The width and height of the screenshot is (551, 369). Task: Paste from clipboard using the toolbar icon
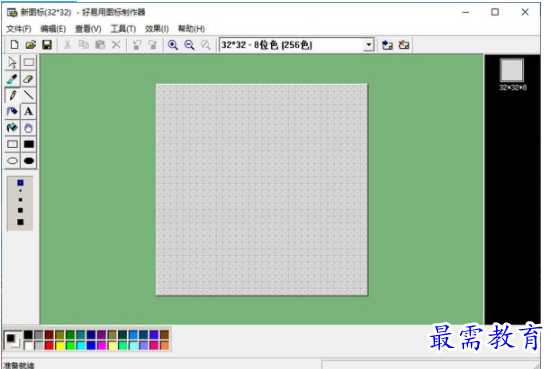click(100, 45)
